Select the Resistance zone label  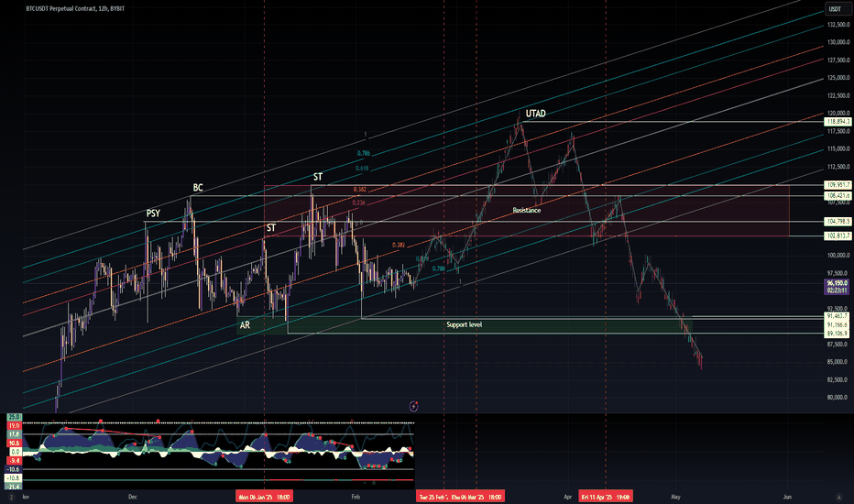(527, 210)
